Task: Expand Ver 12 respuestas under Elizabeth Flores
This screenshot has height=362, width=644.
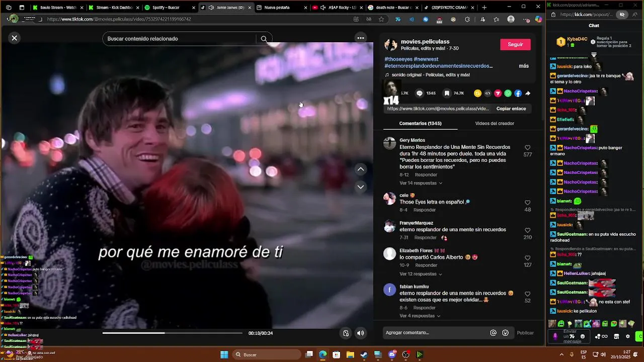Action: tap(421, 274)
